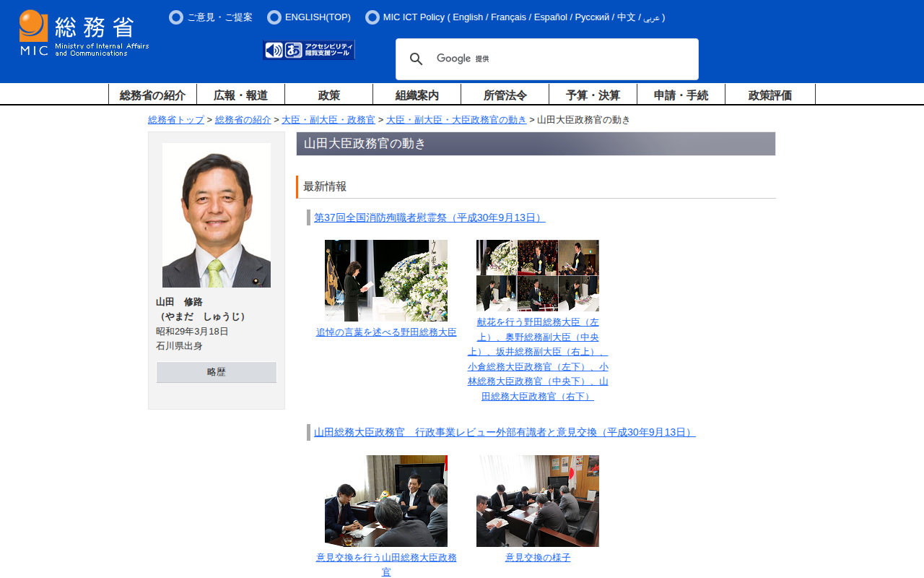
Task: View the memorial speech photo thumbnail
Action: [386, 280]
